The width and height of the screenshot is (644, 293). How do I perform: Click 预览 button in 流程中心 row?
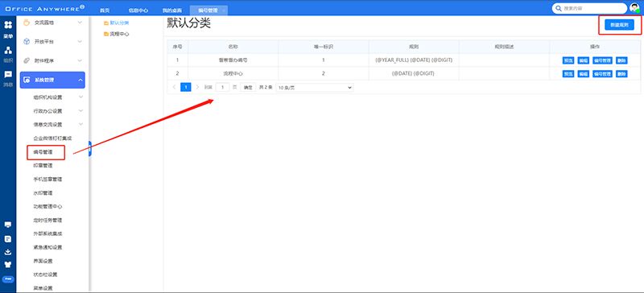568,74
